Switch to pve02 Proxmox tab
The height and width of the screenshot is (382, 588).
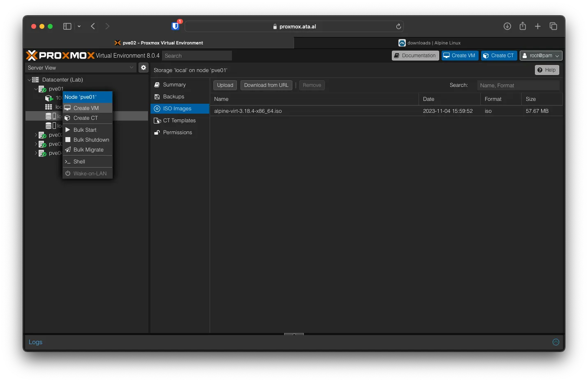pos(159,43)
